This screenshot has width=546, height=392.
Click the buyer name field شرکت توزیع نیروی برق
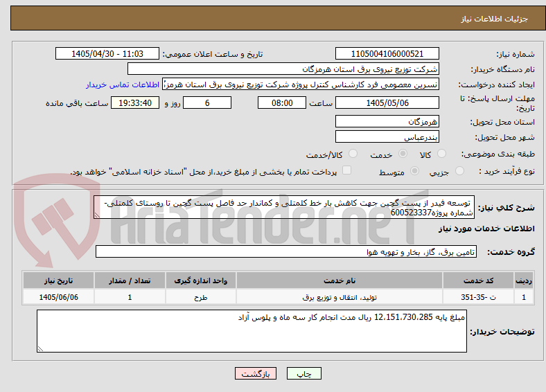coord(283,69)
